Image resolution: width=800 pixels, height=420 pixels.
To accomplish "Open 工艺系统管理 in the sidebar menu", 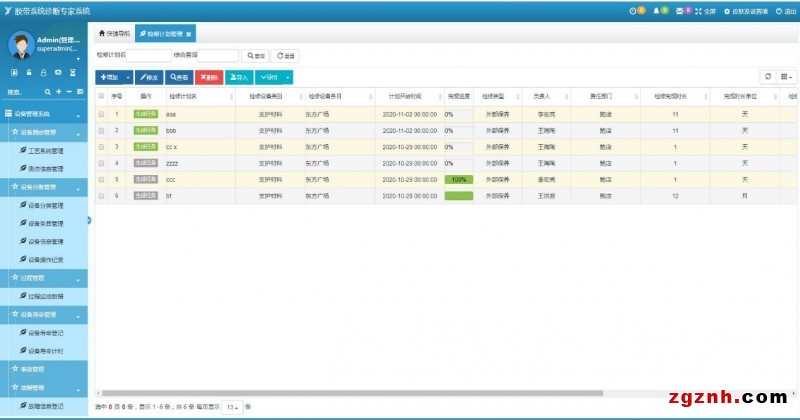I will pyautogui.click(x=48, y=151).
